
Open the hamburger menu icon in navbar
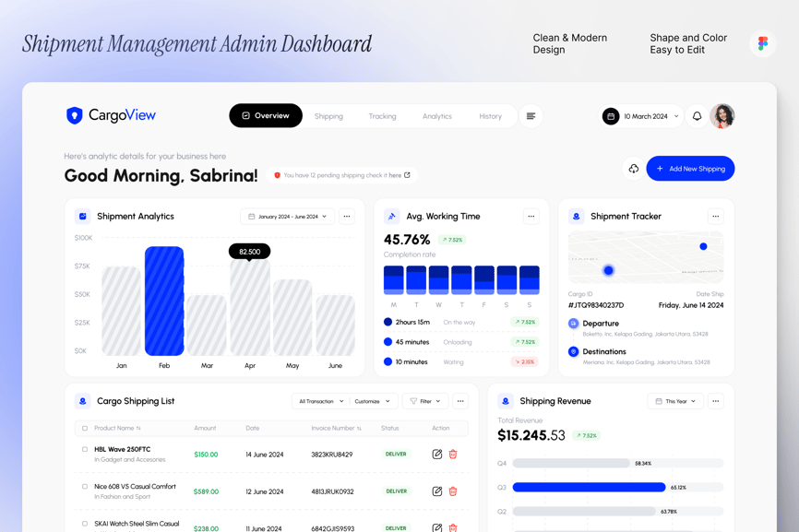(531, 116)
